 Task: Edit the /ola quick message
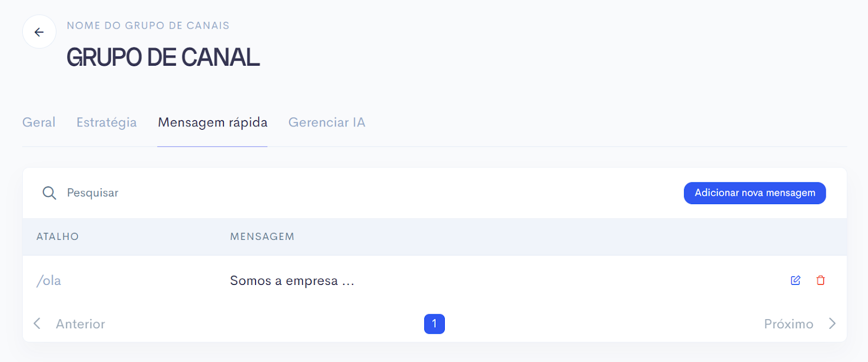[795, 280]
